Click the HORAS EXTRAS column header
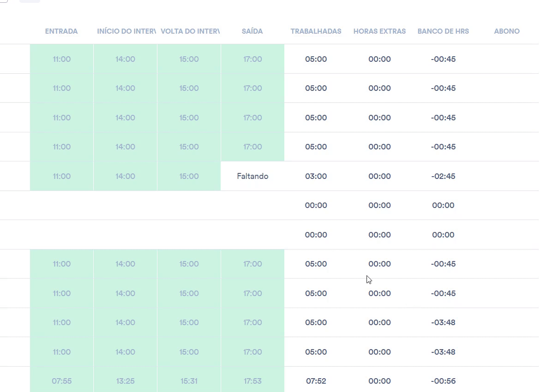 point(379,31)
